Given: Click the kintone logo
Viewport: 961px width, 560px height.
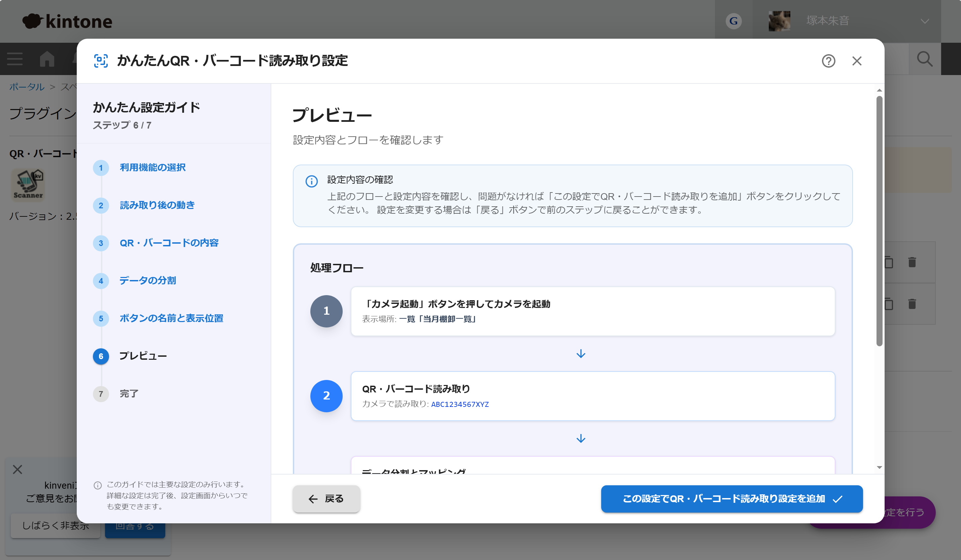Looking at the screenshot, I should tap(67, 21).
